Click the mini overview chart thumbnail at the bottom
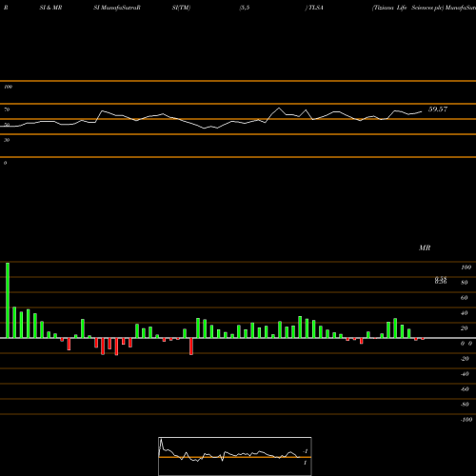476x476 pixels. pyautogui.click(x=235, y=456)
